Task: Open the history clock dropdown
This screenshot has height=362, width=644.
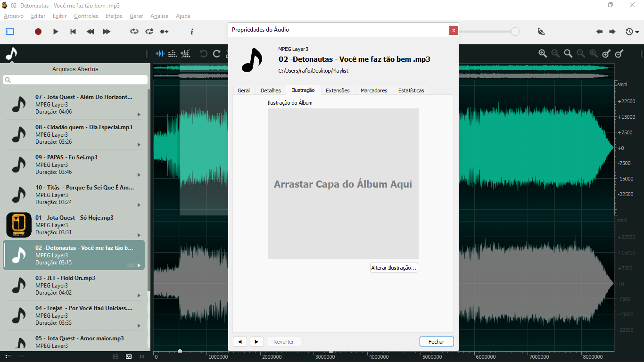Action: [632, 32]
